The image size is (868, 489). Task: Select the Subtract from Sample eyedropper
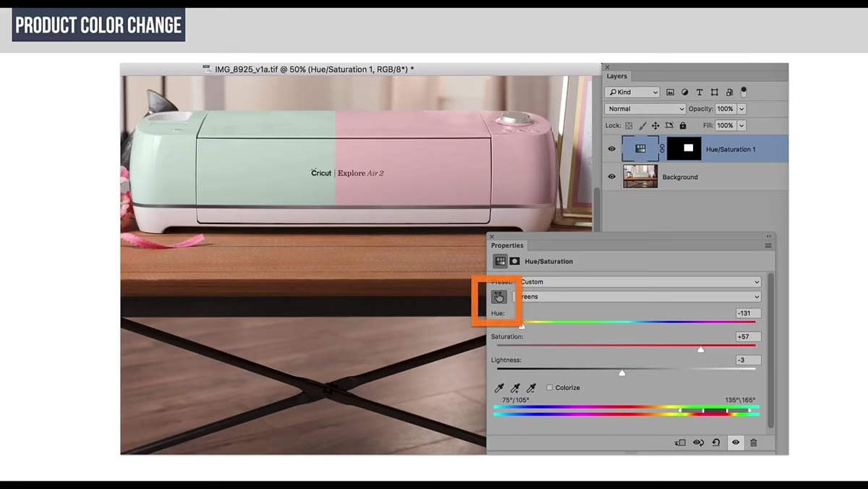point(531,388)
